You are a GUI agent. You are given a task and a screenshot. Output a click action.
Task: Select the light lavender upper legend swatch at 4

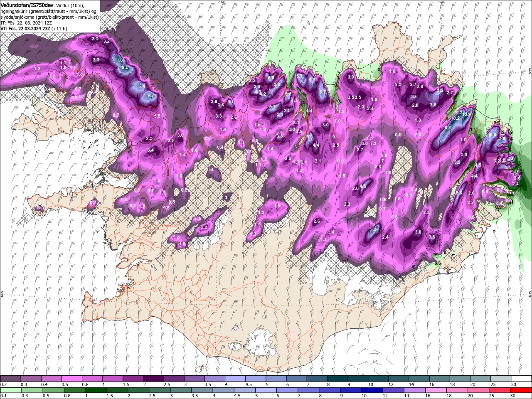pos(235,379)
